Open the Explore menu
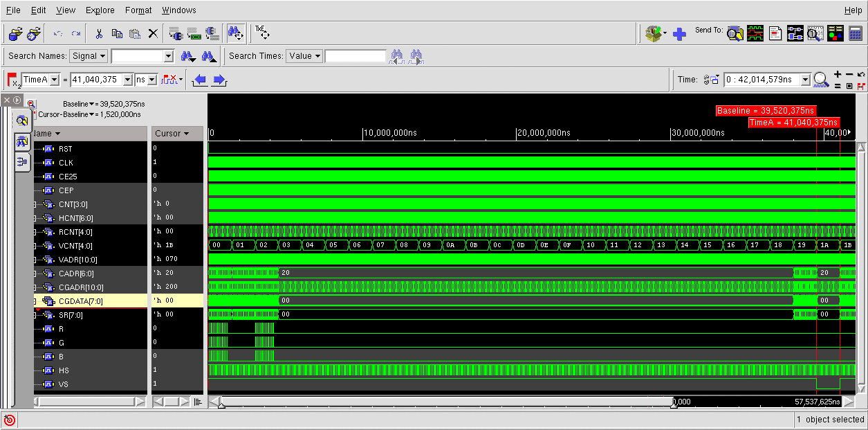Image resolution: width=868 pixels, height=430 pixels. pyautogui.click(x=100, y=10)
